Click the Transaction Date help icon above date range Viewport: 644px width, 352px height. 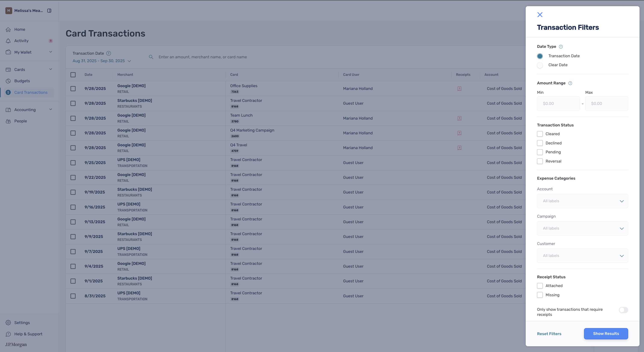pos(108,53)
